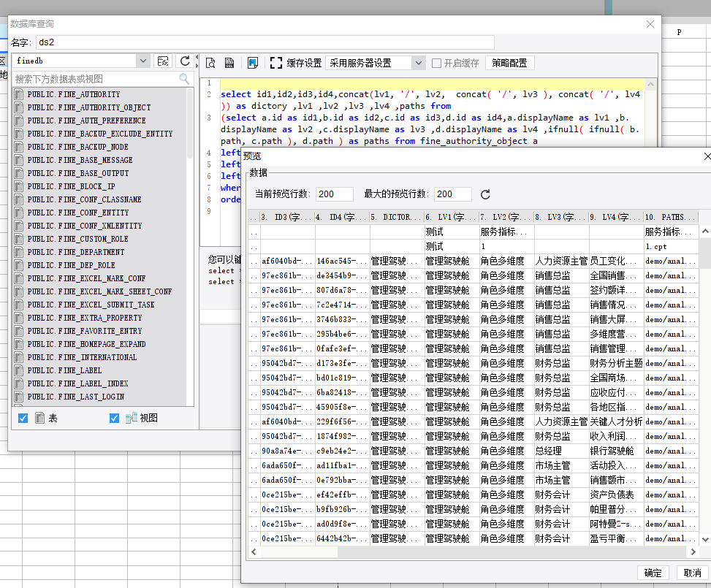Click the LV2 column header in preview
The width and height of the screenshot is (711, 588).
point(507,217)
